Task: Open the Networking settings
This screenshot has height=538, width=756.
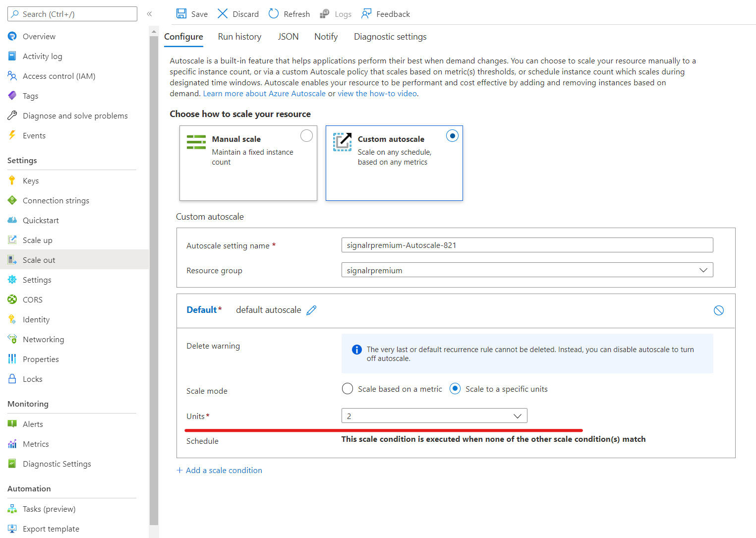Action: 43,339
